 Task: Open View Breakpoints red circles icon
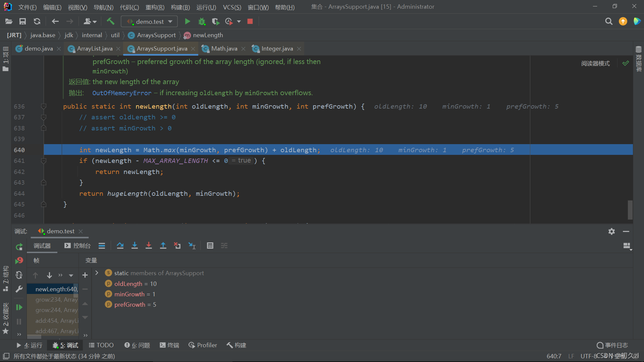coord(19,260)
